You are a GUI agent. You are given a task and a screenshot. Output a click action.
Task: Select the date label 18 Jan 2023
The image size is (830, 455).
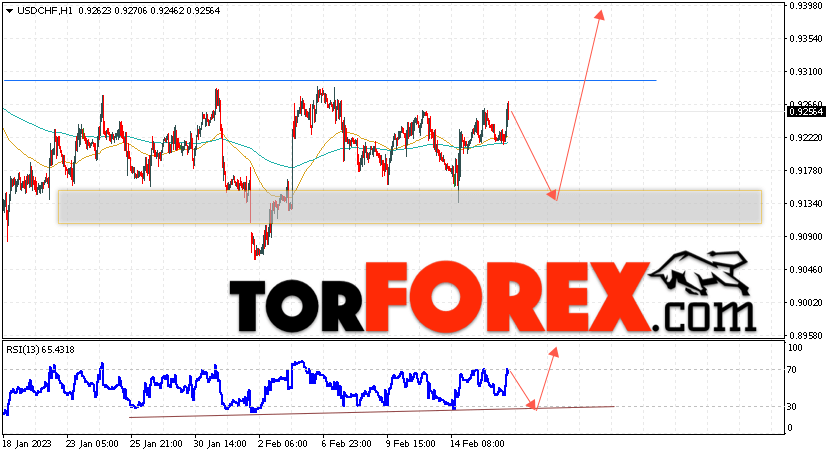click(x=27, y=444)
